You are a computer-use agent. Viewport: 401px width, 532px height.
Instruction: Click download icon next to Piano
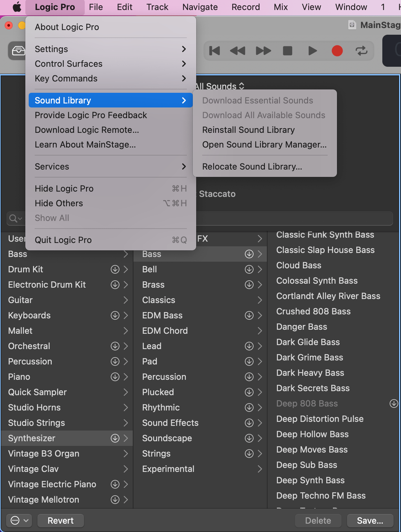pos(115,377)
